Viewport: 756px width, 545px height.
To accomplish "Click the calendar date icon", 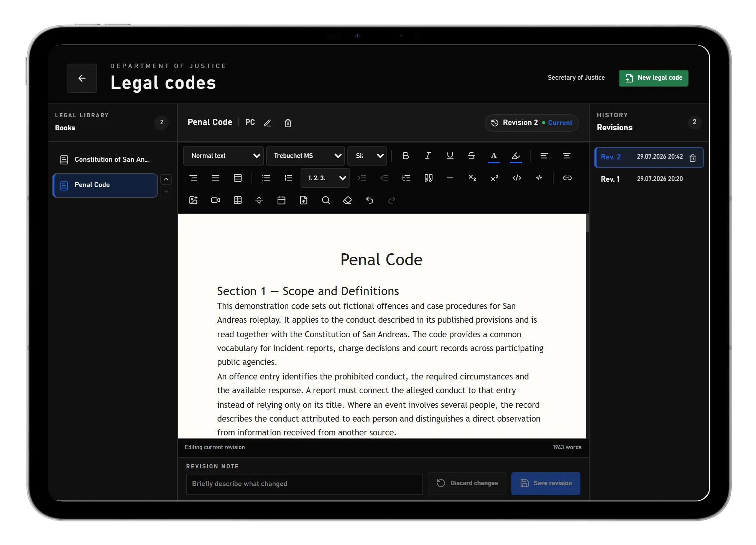I will (x=281, y=200).
